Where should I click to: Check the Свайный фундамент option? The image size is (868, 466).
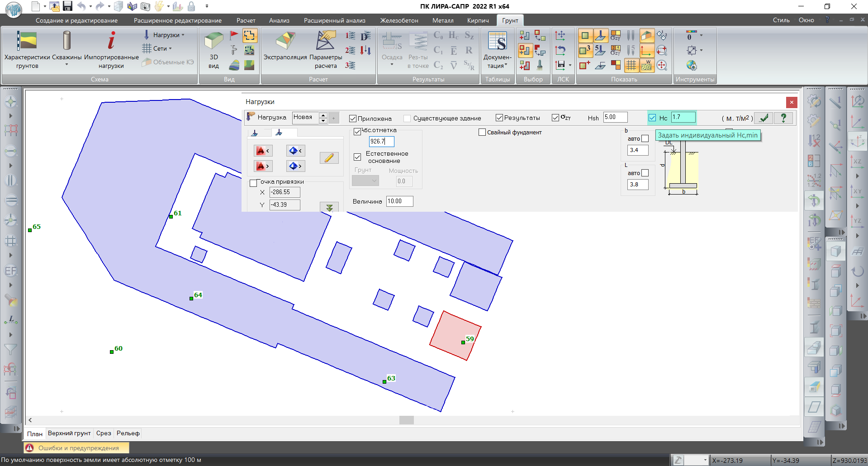point(482,133)
